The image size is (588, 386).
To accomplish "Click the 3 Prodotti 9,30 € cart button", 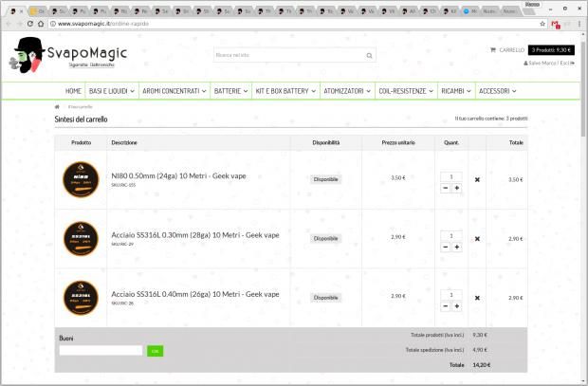I will point(551,50).
